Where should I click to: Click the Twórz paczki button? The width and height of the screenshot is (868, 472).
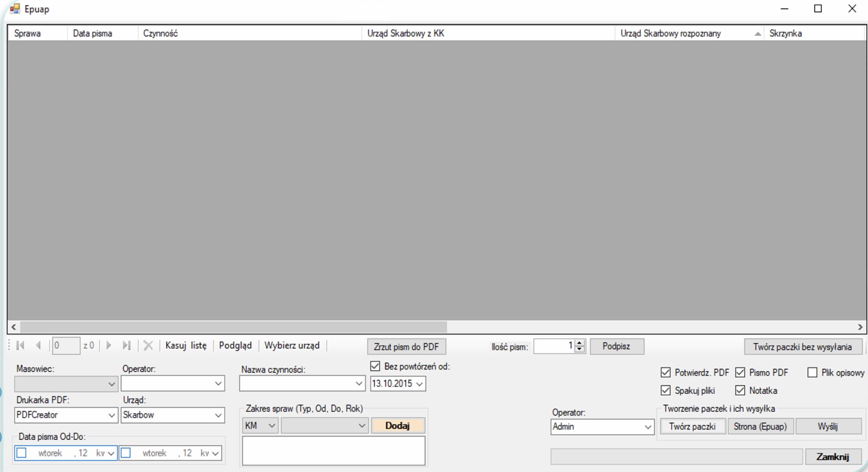[x=692, y=426]
